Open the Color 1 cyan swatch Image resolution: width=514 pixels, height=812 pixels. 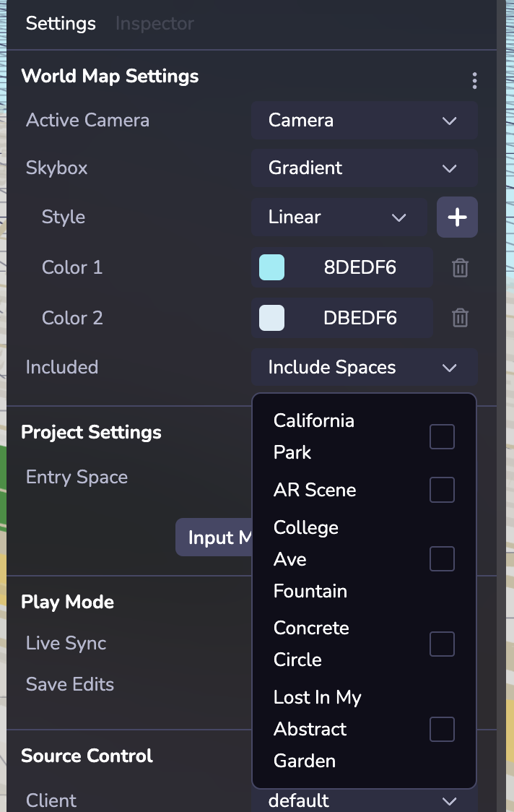tap(271, 267)
